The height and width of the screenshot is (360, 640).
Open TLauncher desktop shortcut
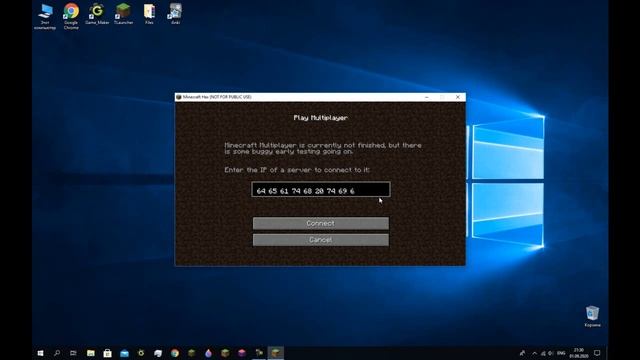(x=123, y=14)
